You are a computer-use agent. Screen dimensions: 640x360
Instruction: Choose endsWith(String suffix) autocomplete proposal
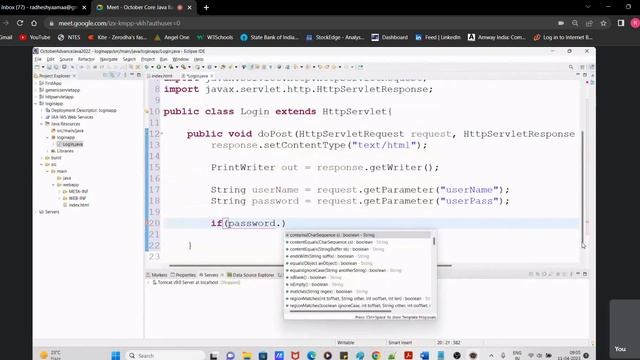click(x=358, y=256)
